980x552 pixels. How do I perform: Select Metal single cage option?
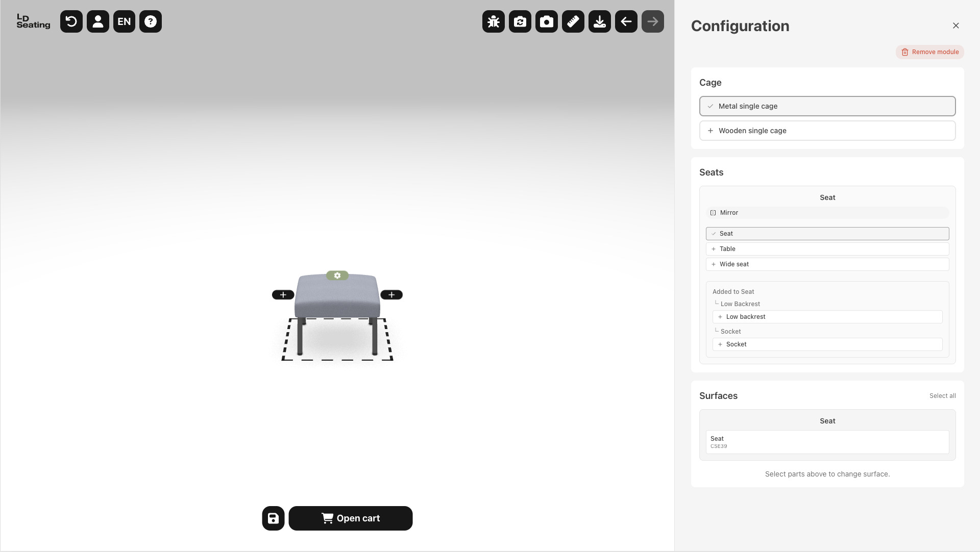pyautogui.click(x=827, y=106)
